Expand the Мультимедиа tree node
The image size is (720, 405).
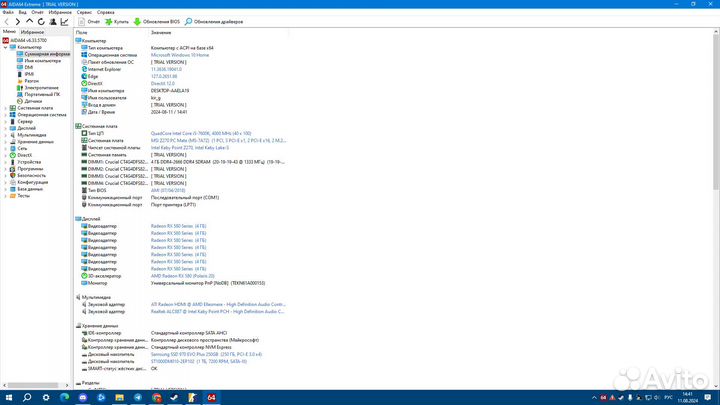(x=6, y=135)
